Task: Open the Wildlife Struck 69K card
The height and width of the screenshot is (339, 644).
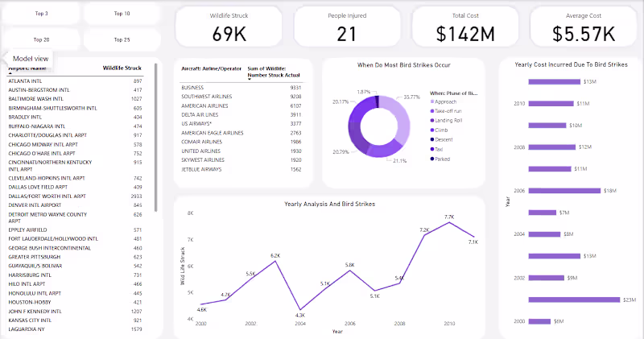Action: pos(229,27)
